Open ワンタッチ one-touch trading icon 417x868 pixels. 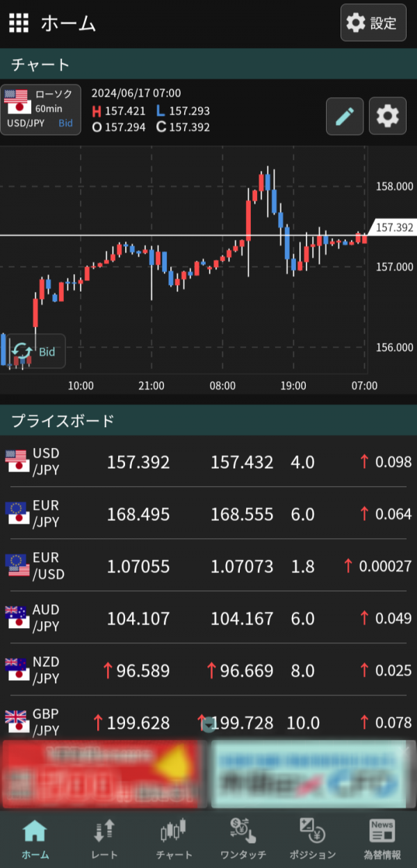coord(243,839)
